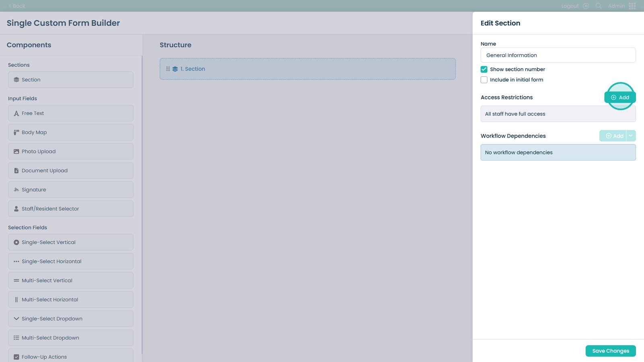
Task: Click the Multi-Select Dropdown list icon
Action: 17,338
